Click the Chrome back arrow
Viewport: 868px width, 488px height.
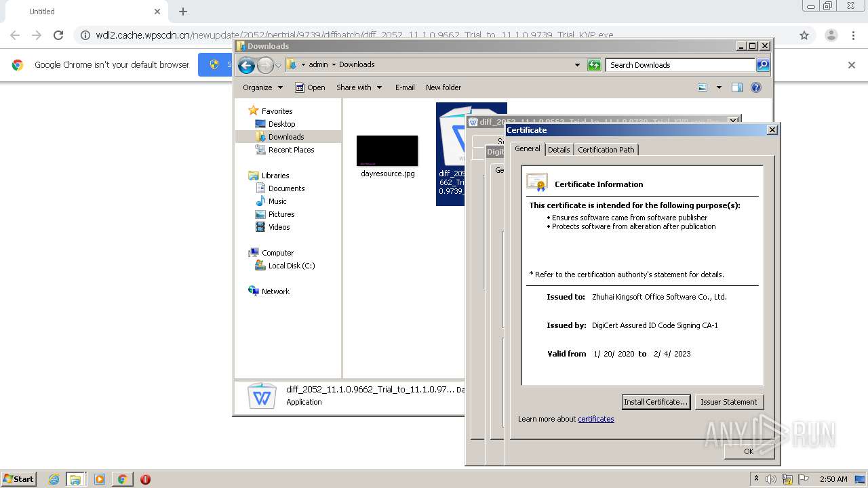[x=15, y=35]
